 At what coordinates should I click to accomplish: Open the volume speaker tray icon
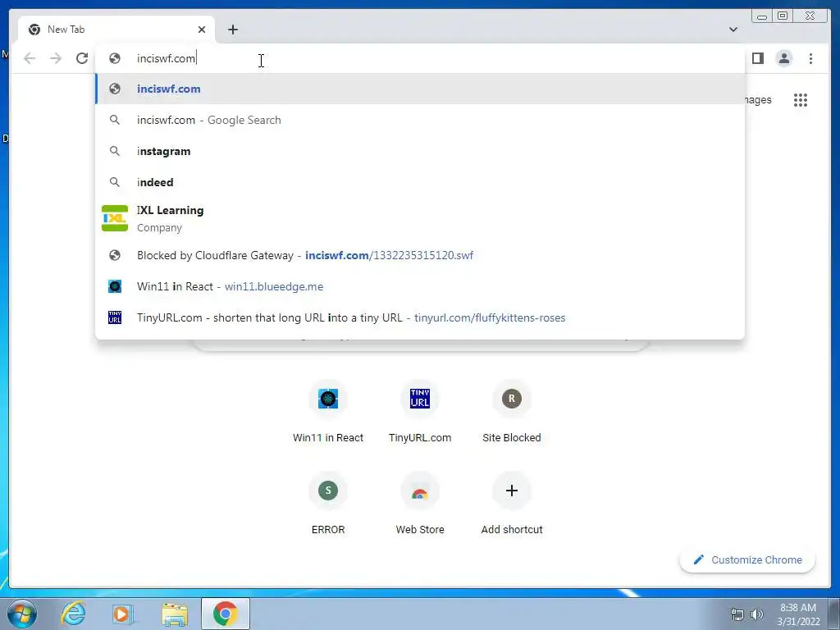[x=756, y=614]
